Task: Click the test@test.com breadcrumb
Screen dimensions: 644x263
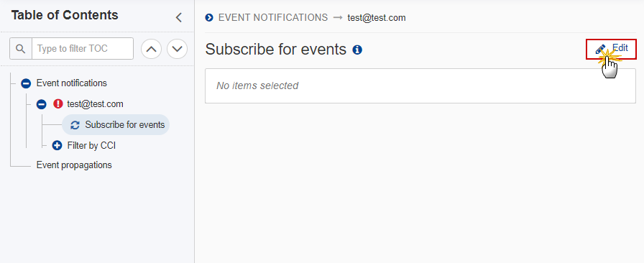Action: (x=377, y=18)
